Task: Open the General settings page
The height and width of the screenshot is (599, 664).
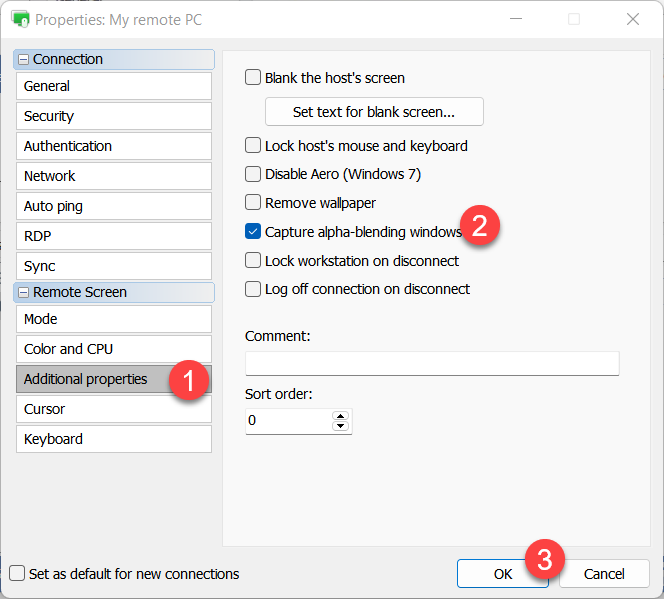Action: pos(113,86)
